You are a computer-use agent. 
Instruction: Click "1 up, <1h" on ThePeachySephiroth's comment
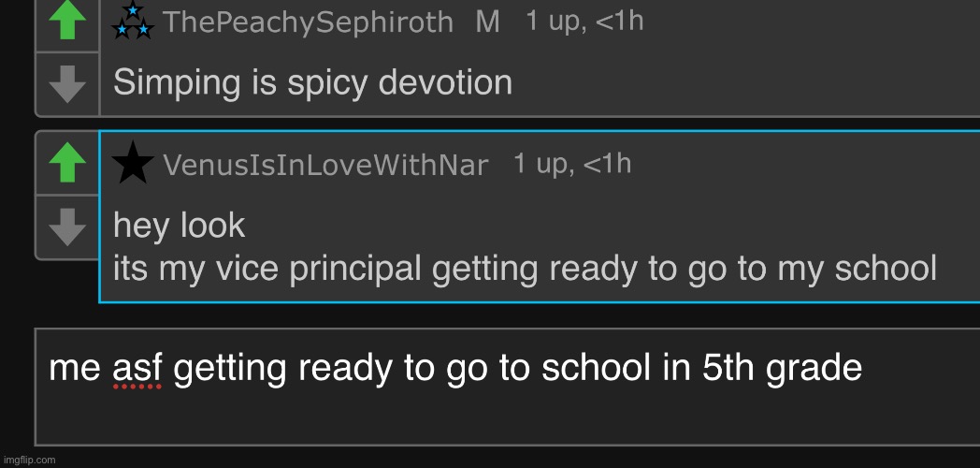[x=584, y=21]
